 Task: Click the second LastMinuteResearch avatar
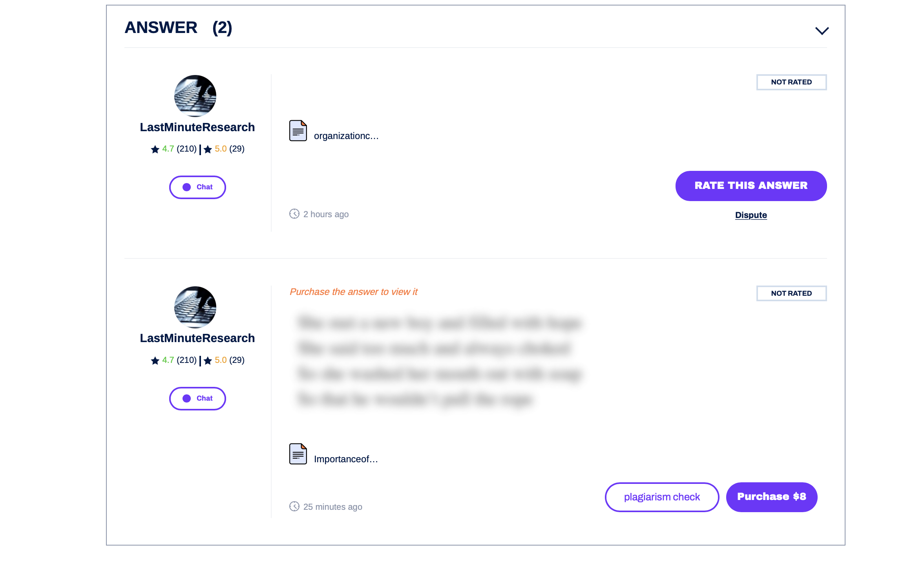point(195,307)
